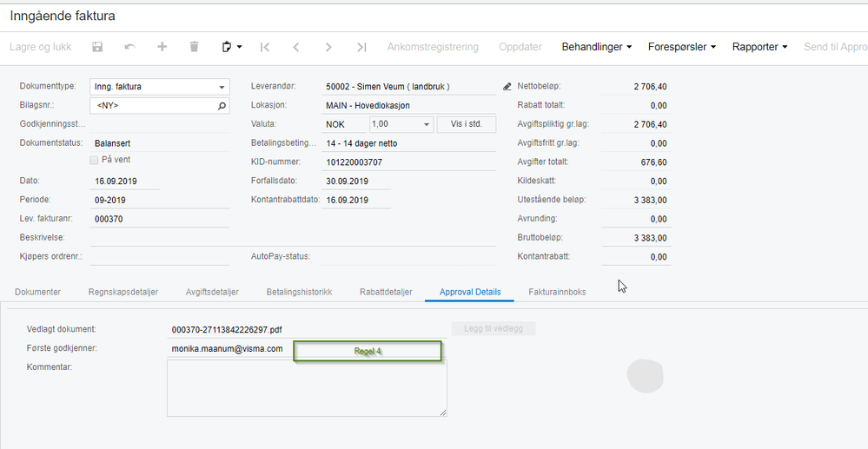Click the undo arrow icon
Viewport: 868px width, 449px height.
tap(130, 47)
